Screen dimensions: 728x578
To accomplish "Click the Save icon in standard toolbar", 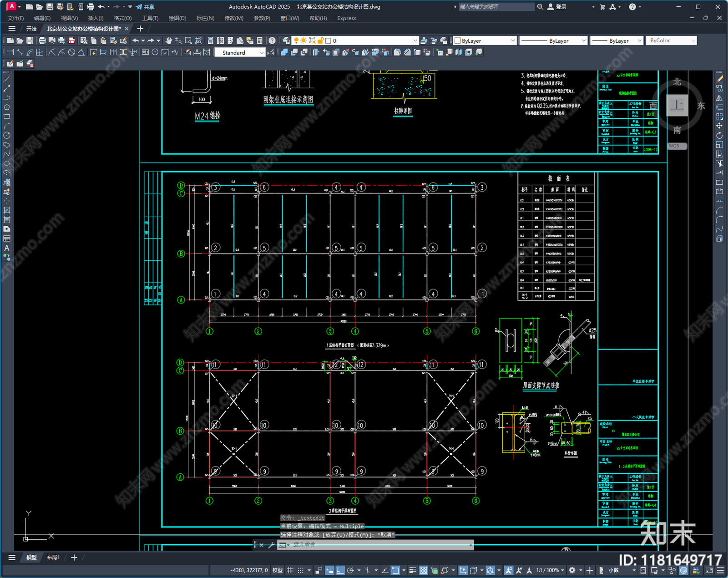I will click(x=30, y=41).
